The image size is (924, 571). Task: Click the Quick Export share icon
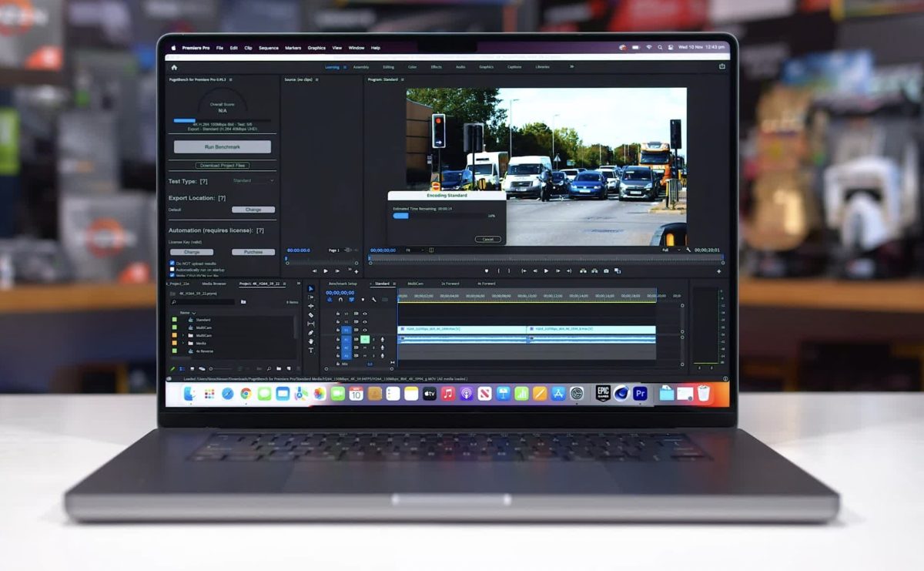coord(722,67)
